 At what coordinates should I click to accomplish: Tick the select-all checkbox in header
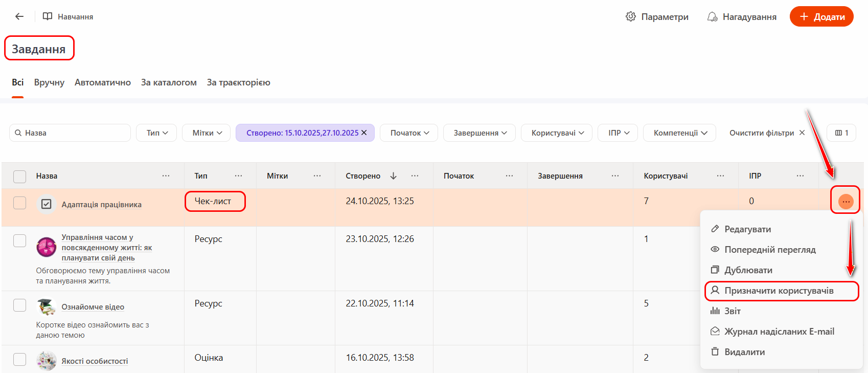pyautogui.click(x=19, y=177)
